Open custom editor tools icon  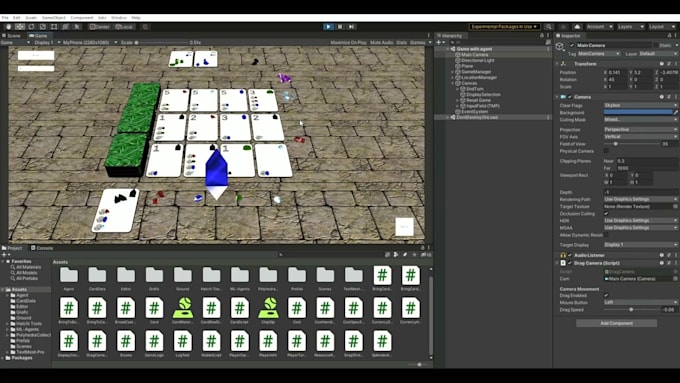tap(77, 26)
